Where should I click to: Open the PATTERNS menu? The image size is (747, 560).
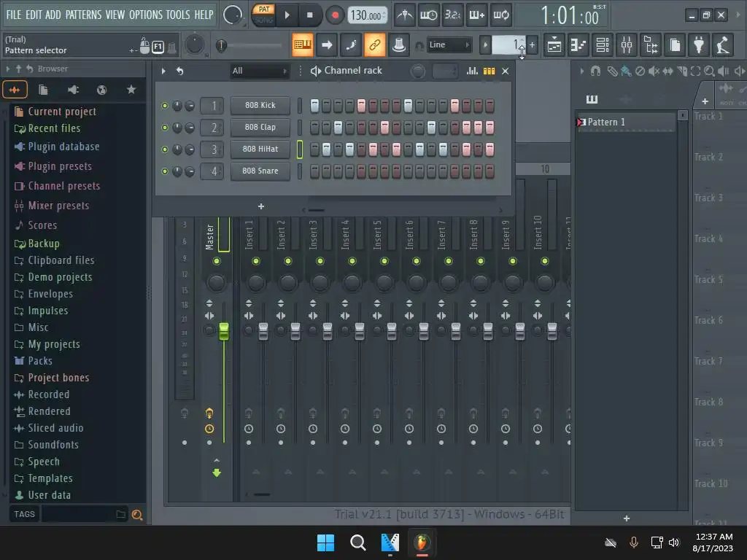(x=83, y=15)
